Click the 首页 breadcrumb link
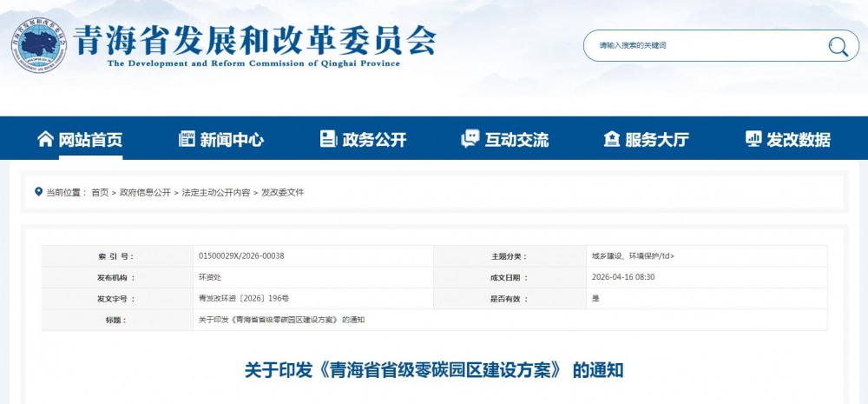Viewport: 868px width, 404px height. pos(100,193)
